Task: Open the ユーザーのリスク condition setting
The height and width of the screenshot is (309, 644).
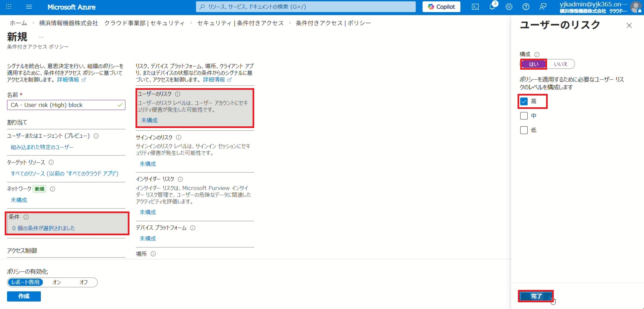Action: click(195, 108)
